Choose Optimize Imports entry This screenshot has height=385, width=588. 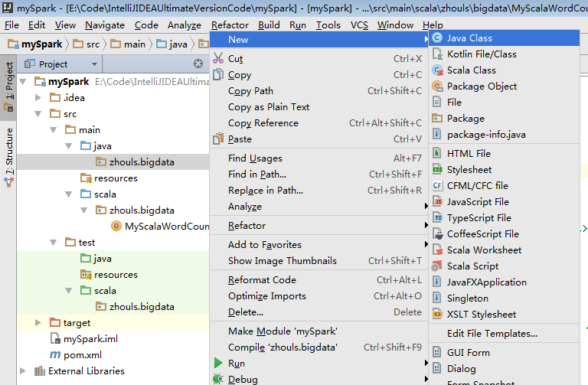point(318,296)
